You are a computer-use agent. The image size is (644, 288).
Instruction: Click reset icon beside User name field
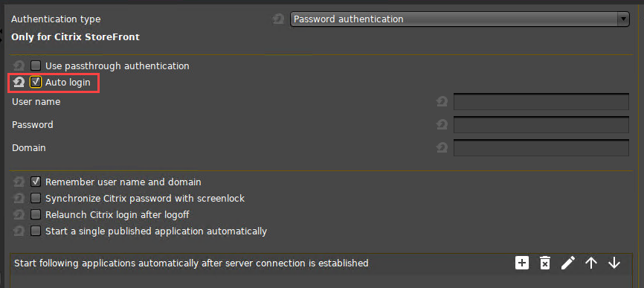pos(442,101)
